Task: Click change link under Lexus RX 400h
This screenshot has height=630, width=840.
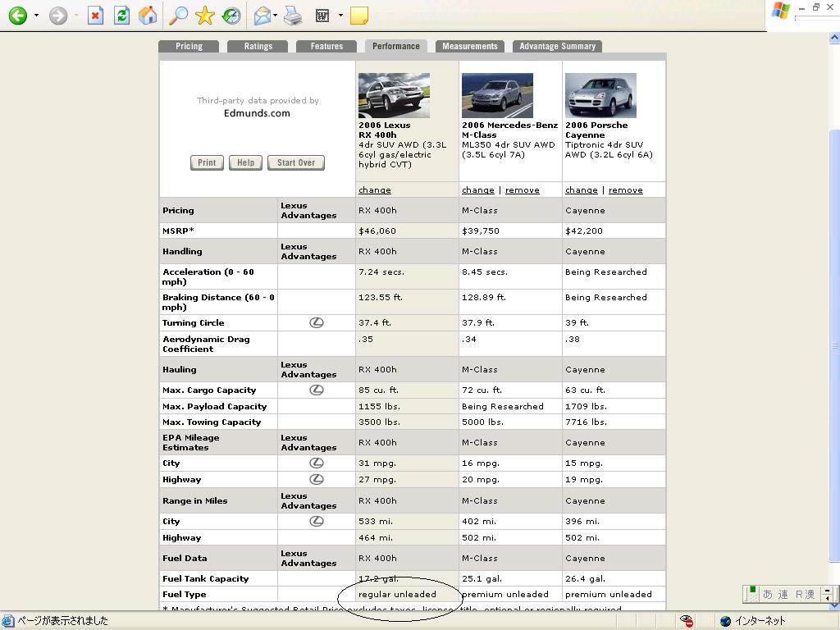Action: (374, 190)
